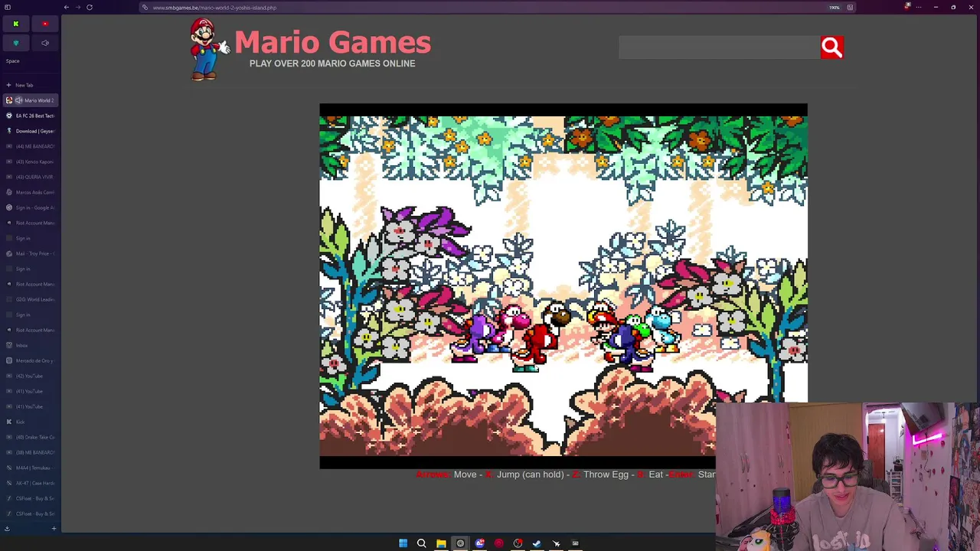Open the pinned YouTube tab
The image size is (980, 551).
tap(45, 24)
